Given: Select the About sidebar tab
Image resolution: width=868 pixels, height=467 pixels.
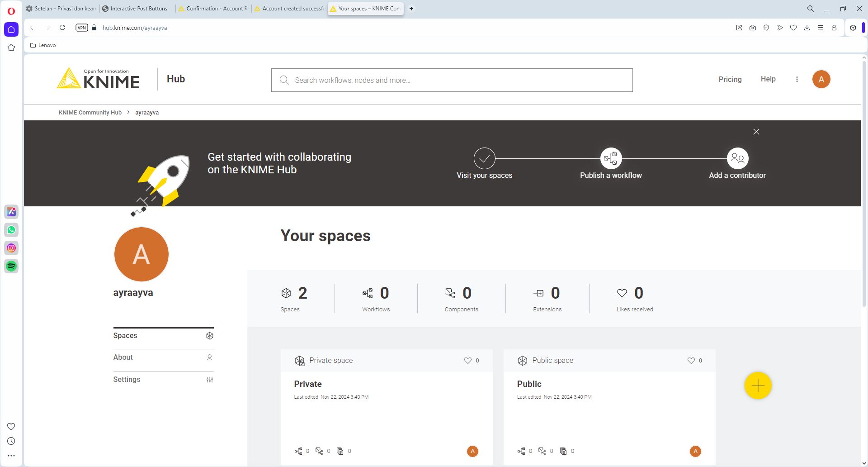Looking at the screenshot, I should [x=163, y=357].
